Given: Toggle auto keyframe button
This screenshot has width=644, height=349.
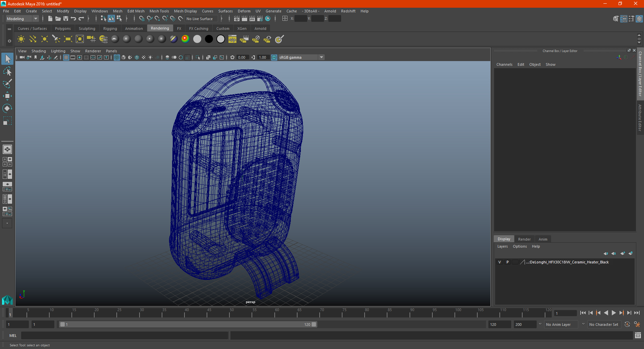Looking at the screenshot, I should coord(627,325).
